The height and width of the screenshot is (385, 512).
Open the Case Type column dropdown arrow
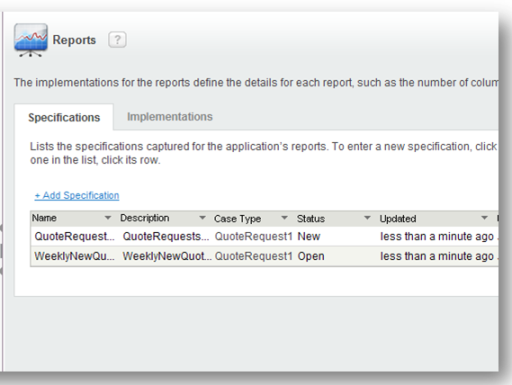[284, 218]
